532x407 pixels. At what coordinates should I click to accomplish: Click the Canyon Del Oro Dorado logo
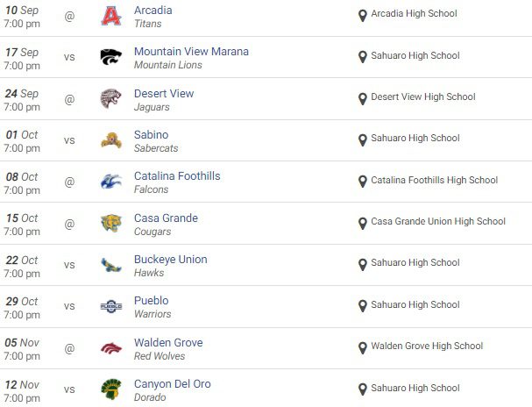(x=110, y=389)
